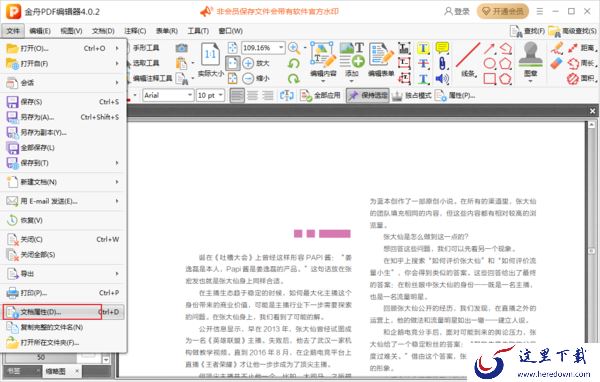Click the 开通会员 membership button

(x=502, y=11)
